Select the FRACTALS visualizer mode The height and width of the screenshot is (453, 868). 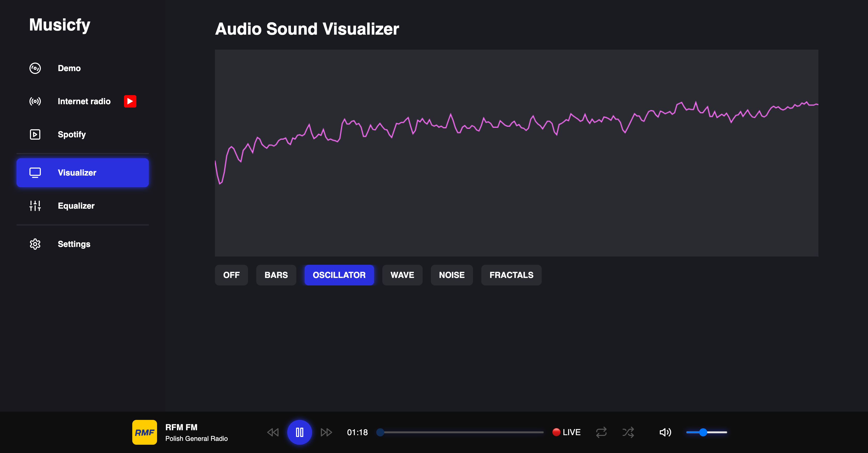pyautogui.click(x=511, y=275)
